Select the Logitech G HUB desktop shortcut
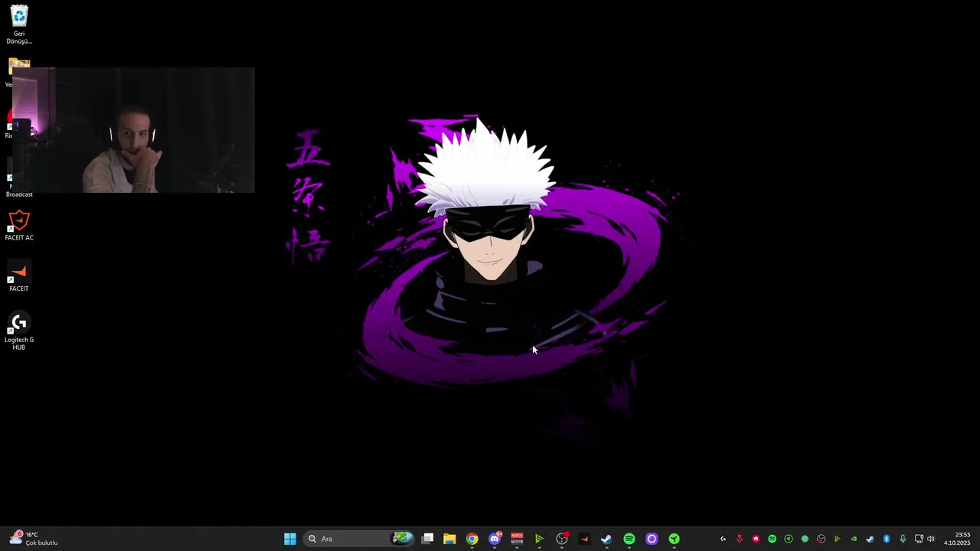Screen dimensions: 980x551 click(x=19, y=331)
